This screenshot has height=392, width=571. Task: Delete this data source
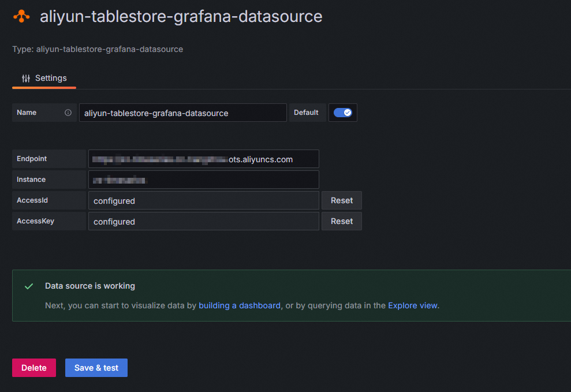[34, 368]
